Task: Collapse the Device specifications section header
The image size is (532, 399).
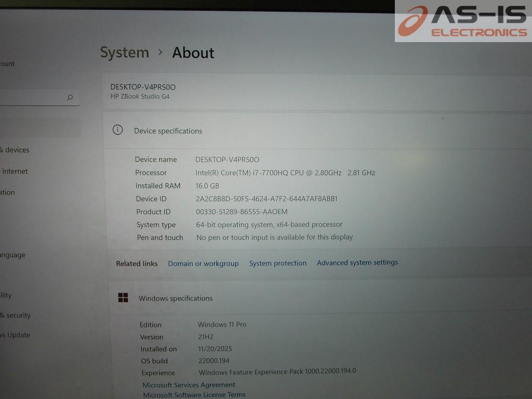Action: [x=312, y=131]
